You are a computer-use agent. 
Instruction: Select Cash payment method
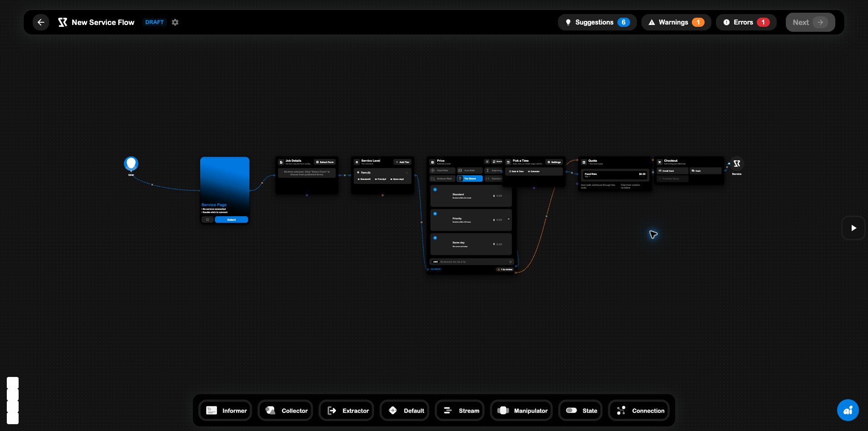(x=705, y=171)
